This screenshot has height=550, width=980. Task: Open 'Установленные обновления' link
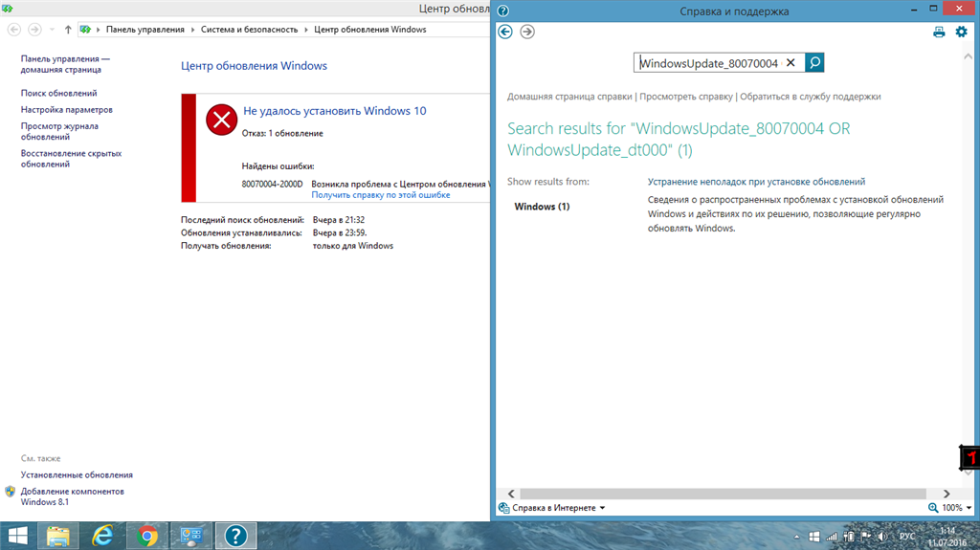pos(77,475)
